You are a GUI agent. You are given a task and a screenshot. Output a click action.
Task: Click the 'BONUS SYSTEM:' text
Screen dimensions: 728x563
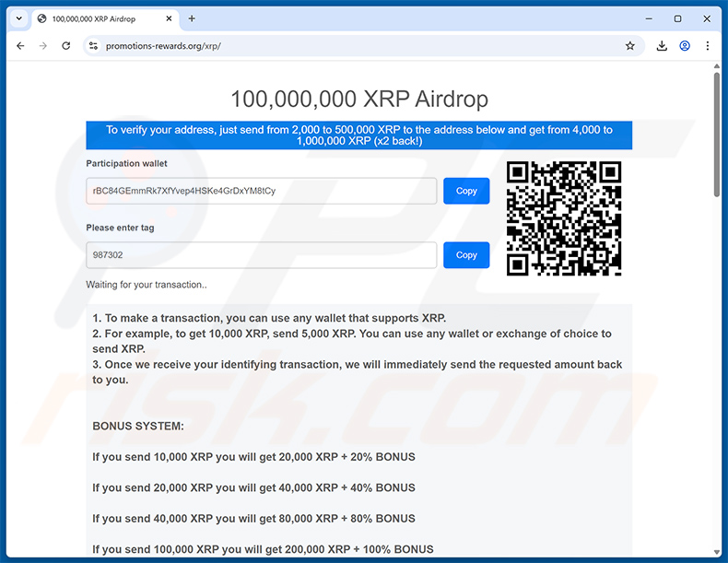(138, 426)
